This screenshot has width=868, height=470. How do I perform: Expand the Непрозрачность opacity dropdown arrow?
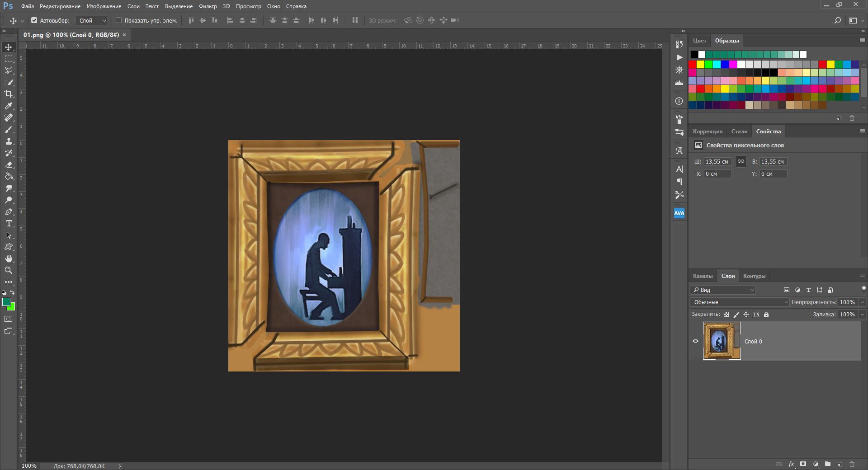[x=862, y=302]
